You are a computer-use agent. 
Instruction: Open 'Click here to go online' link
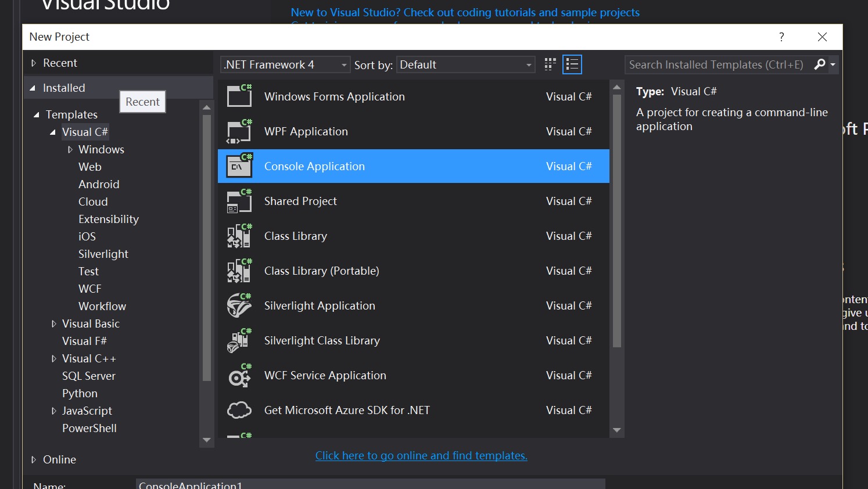click(421, 455)
